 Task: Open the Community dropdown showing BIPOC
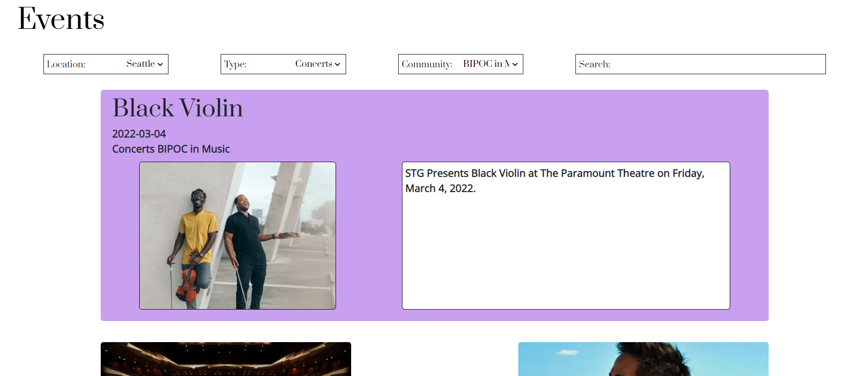click(x=461, y=64)
